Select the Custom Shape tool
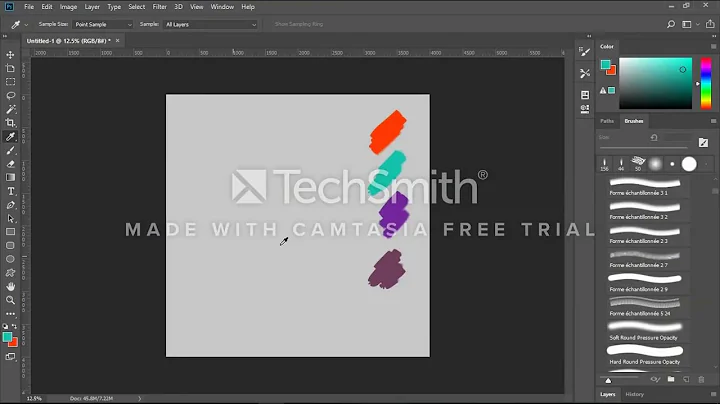 (x=10, y=273)
